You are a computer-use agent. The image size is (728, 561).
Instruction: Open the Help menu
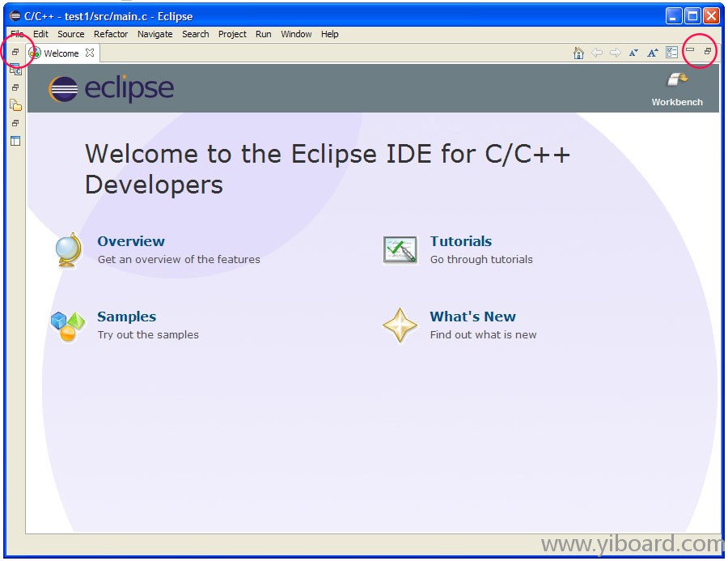point(330,34)
